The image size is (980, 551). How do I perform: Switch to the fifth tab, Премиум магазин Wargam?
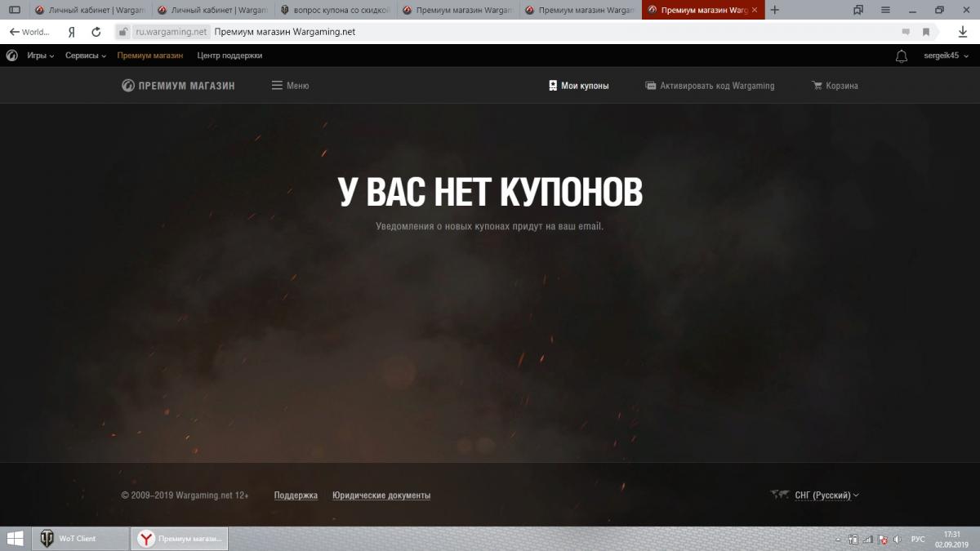[580, 10]
